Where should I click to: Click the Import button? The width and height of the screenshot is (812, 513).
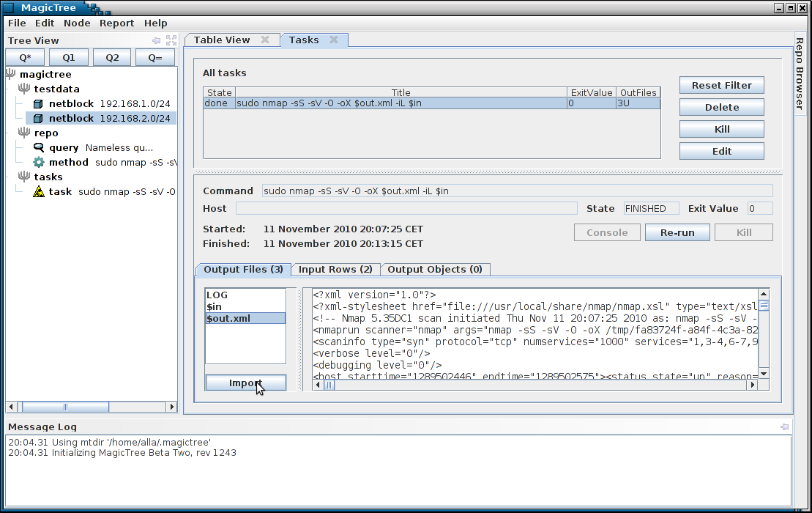(x=245, y=383)
